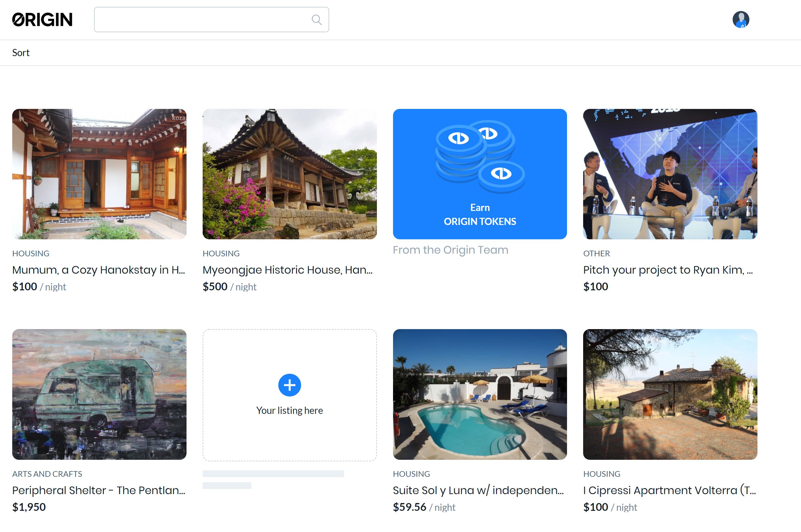
Task: Click HOUSING label under Suite Sol y Luna
Action: click(411, 474)
